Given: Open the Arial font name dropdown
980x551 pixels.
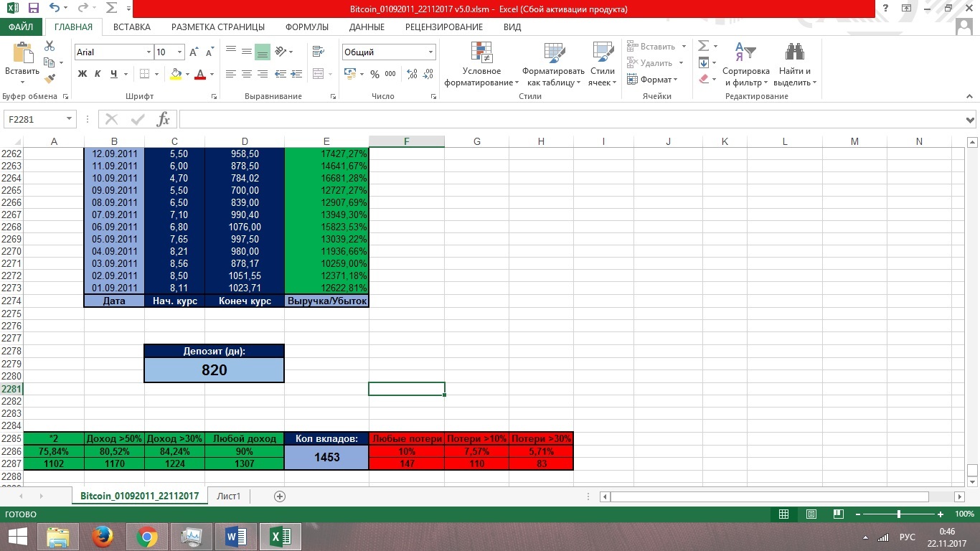Looking at the screenshot, I should coord(149,52).
